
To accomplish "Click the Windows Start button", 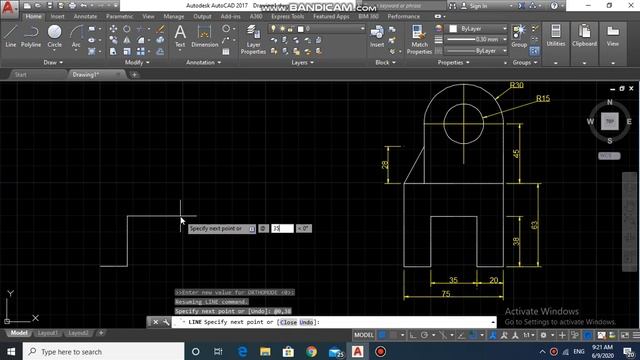I will coord(11,351).
